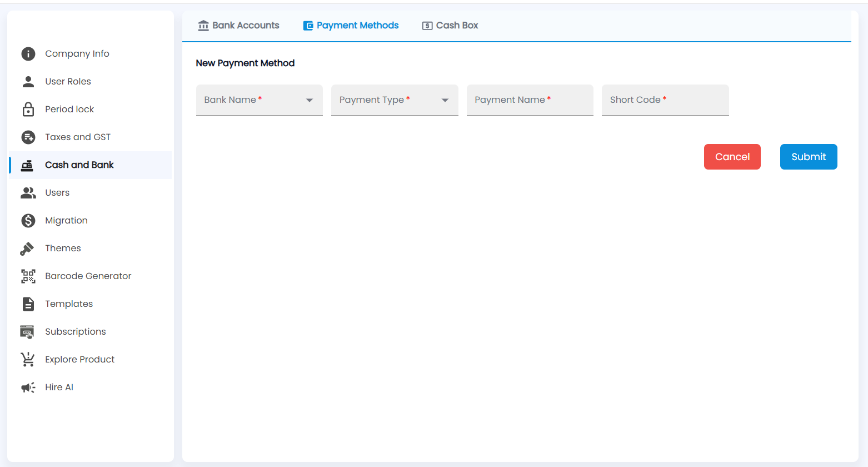Screen dimensions: 868x467
Task: Click the Payment Type dropdown arrow
Action: (445, 100)
